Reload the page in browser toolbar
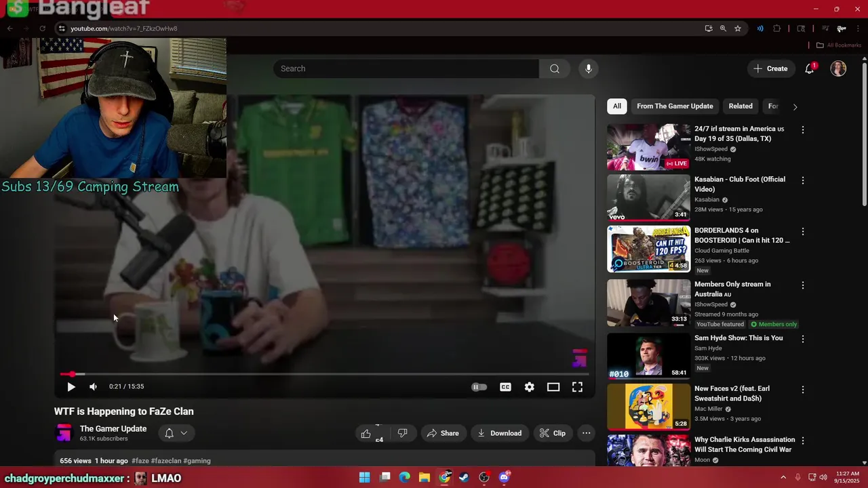This screenshot has height=488, width=868. click(x=42, y=28)
